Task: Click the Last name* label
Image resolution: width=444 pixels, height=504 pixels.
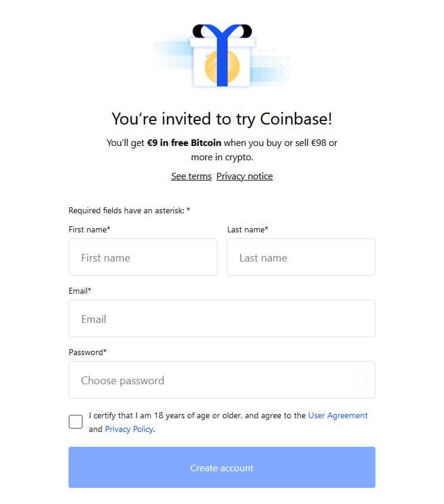Action: coord(247,229)
